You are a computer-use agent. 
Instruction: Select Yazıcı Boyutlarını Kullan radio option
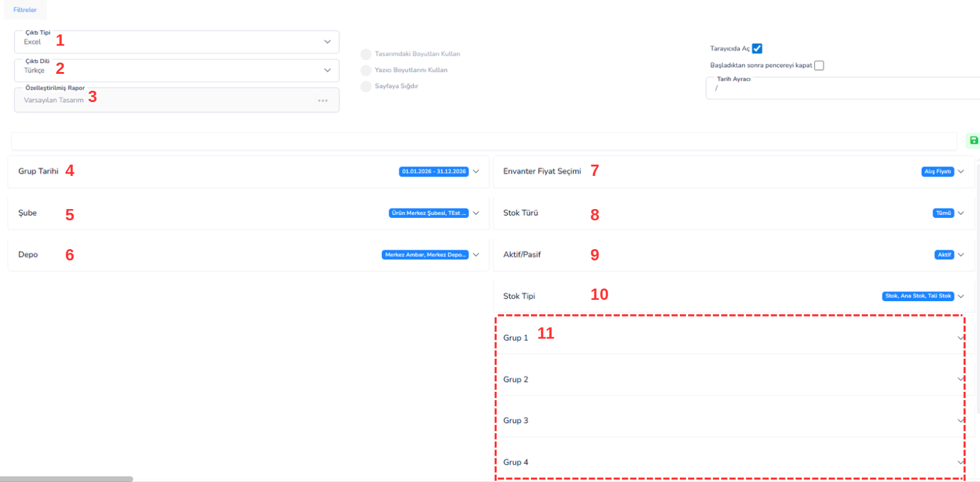[x=366, y=70]
